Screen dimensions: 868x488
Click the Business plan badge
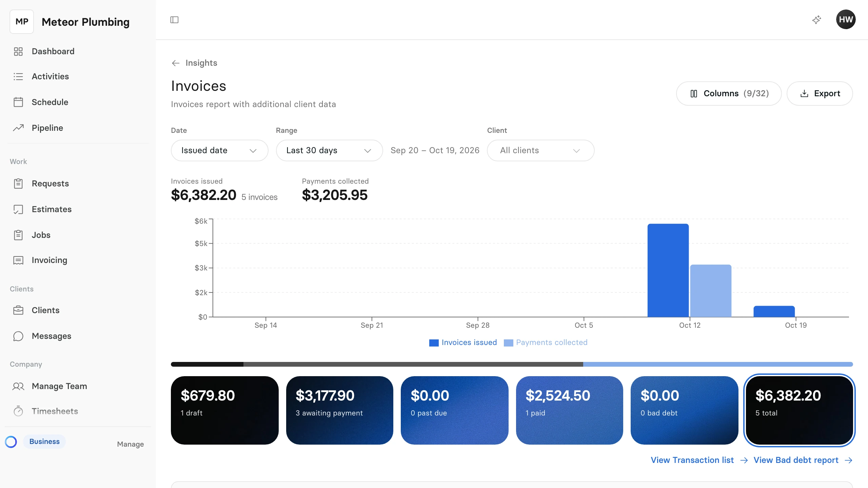pyautogui.click(x=44, y=442)
